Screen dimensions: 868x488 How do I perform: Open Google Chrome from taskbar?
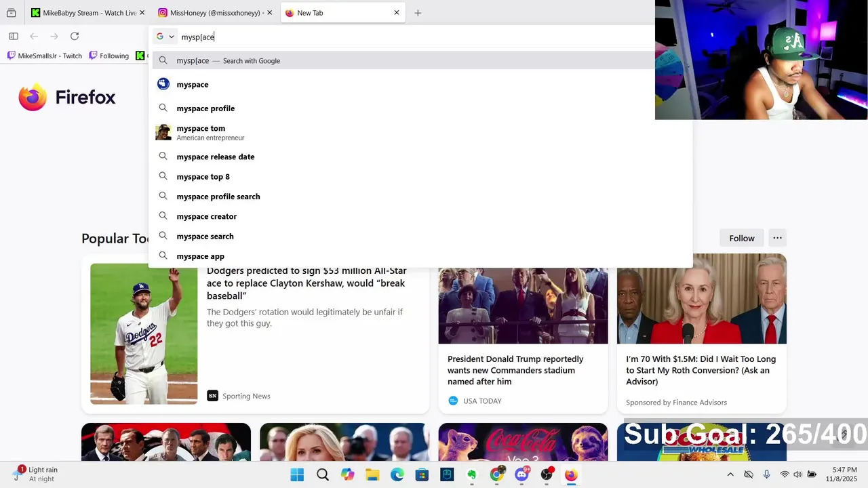coord(497,474)
